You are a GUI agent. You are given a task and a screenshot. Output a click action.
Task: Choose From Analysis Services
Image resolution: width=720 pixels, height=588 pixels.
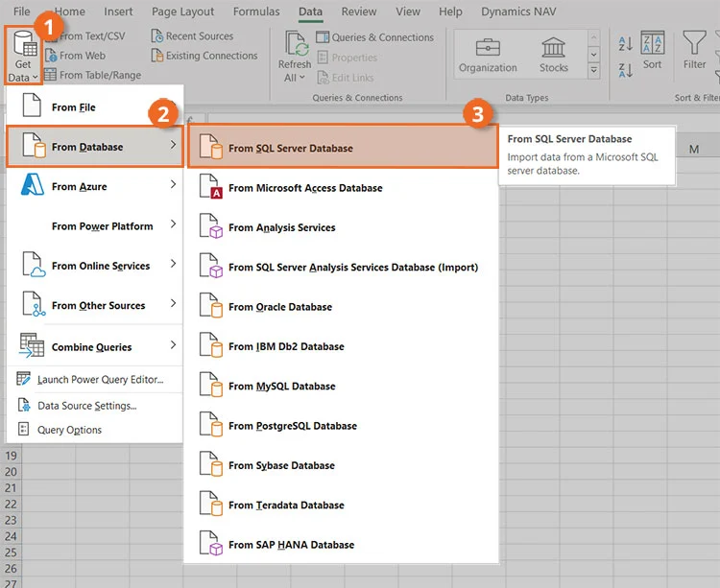[341, 227]
